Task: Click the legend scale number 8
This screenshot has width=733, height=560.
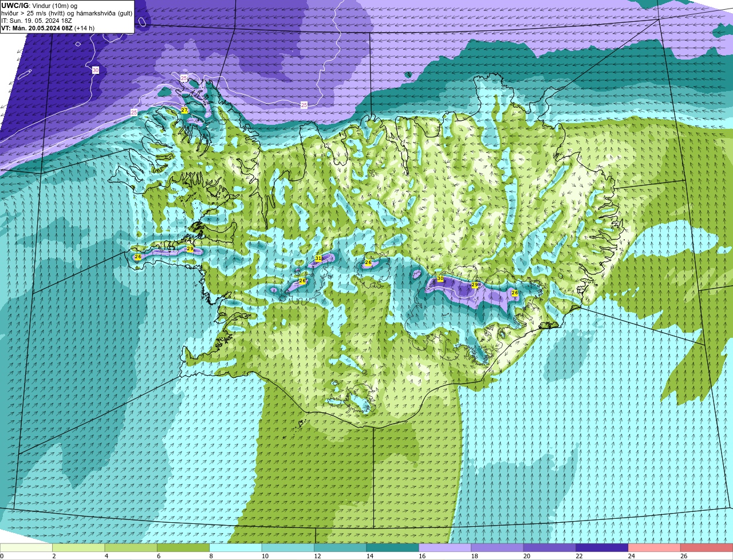Action: 211,555
